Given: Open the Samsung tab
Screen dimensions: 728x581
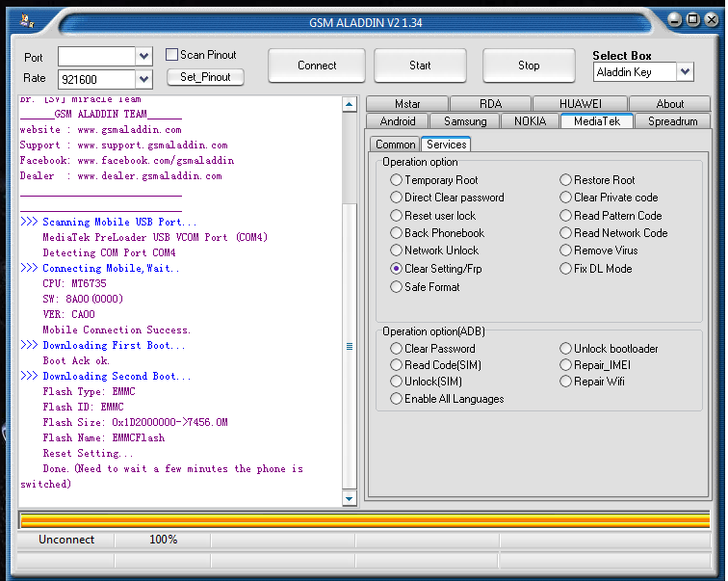Looking at the screenshot, I should [465, 121].
